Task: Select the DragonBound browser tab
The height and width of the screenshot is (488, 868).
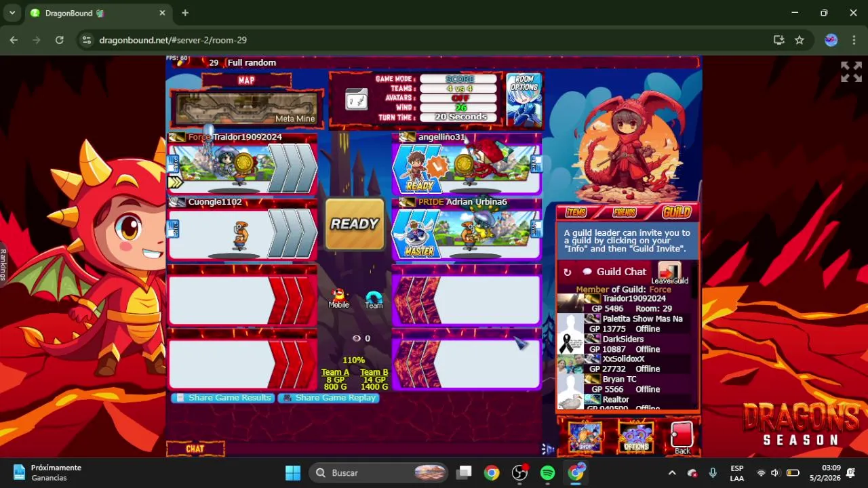Action: (98, 13)
